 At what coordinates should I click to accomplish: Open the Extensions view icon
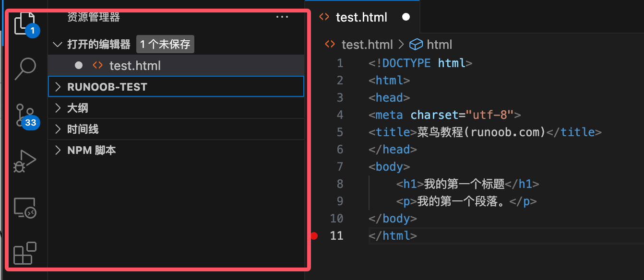(x=25, y=253)
